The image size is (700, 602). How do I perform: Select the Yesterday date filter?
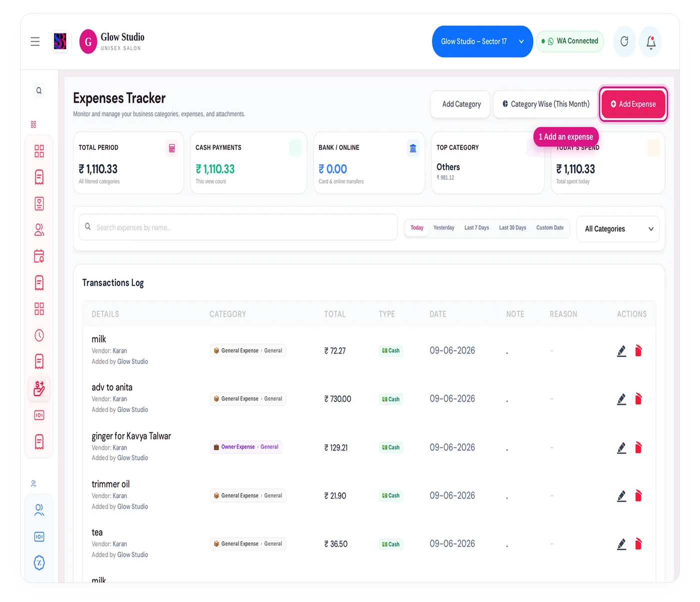443,228
